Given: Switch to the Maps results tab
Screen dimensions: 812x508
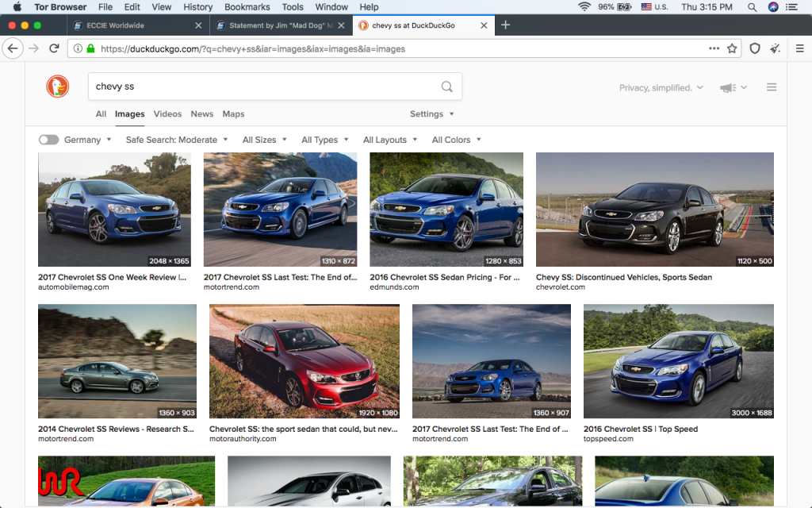Looking at the screenshot, I should click(x=233, y=114).
